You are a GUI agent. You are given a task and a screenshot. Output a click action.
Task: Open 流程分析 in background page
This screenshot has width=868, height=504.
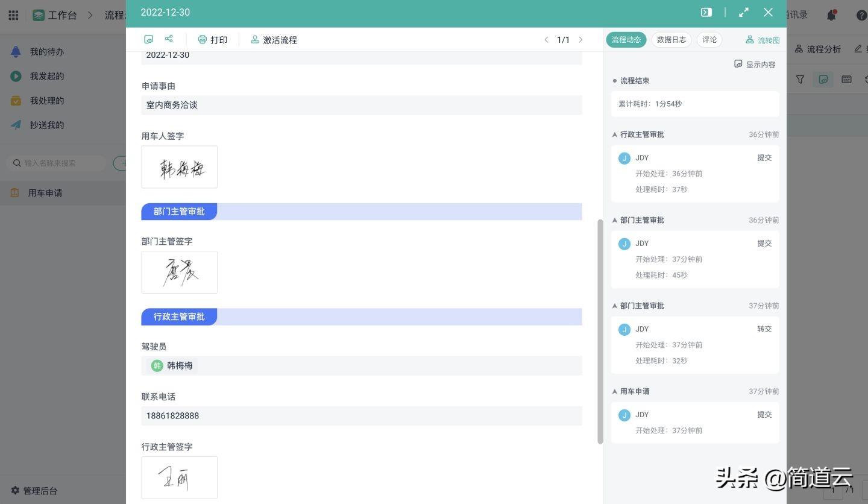click(818, 49)
